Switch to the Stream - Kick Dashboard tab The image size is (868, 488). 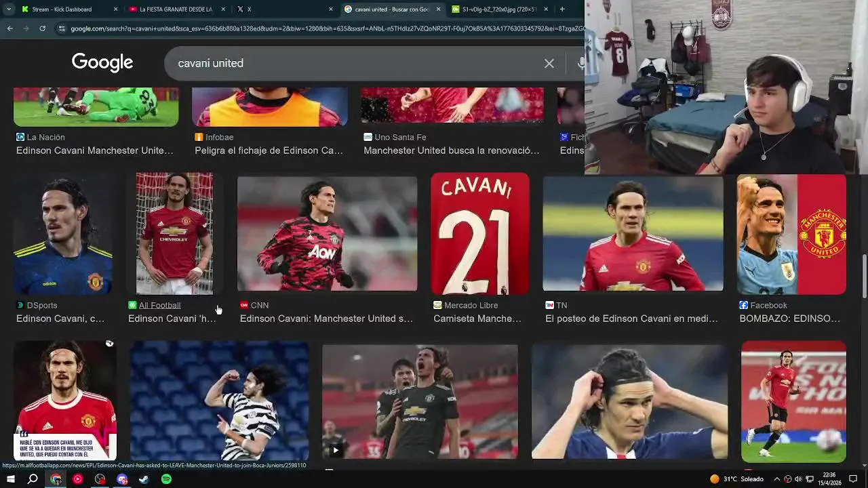coord(70,9)
